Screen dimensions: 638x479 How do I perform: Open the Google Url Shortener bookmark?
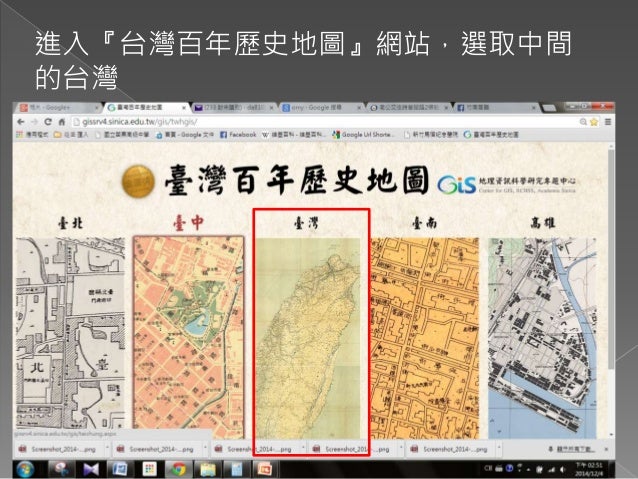coord(363,134)
